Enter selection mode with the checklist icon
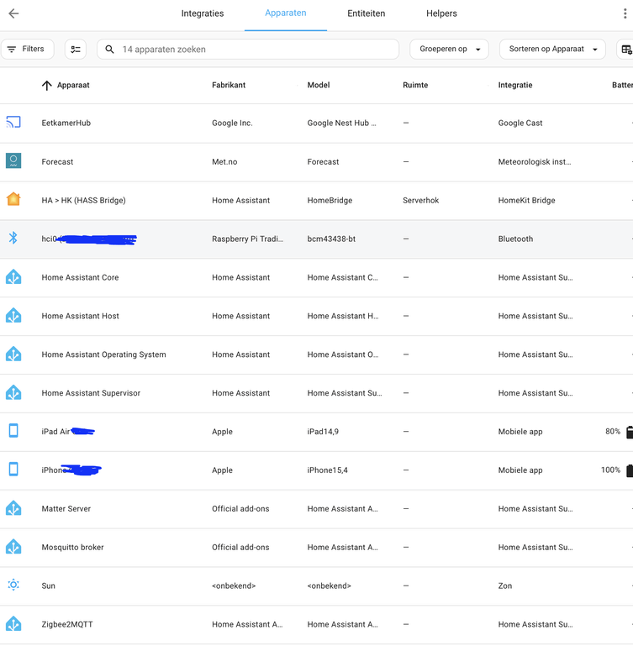This screenshot has height=672, width=633. [76, 50]
